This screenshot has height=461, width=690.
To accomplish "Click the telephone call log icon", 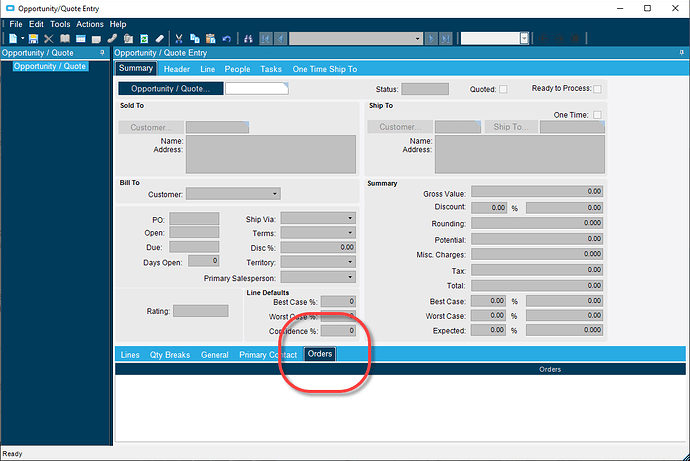I will 112,39.
